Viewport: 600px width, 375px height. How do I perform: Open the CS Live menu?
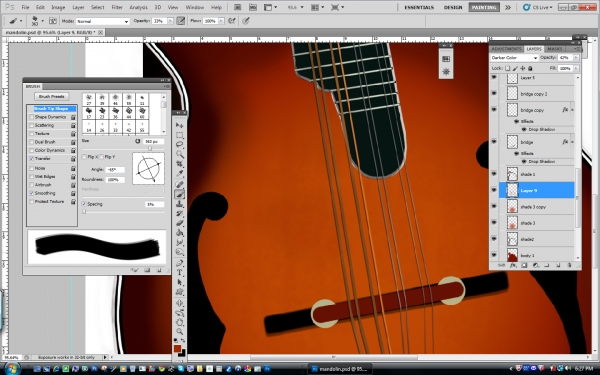pyautogui.click(x=538, y=7)
